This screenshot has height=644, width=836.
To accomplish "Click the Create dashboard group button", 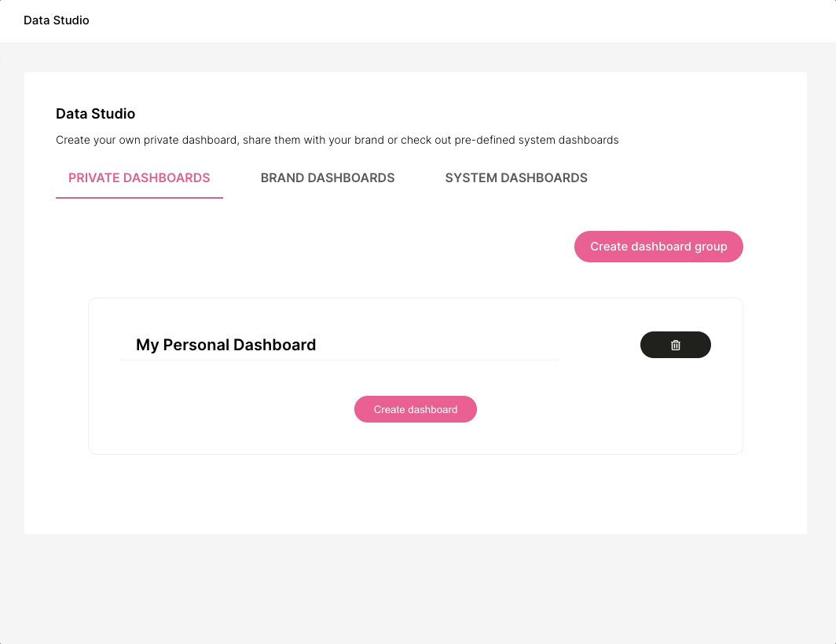I will 658,247.
